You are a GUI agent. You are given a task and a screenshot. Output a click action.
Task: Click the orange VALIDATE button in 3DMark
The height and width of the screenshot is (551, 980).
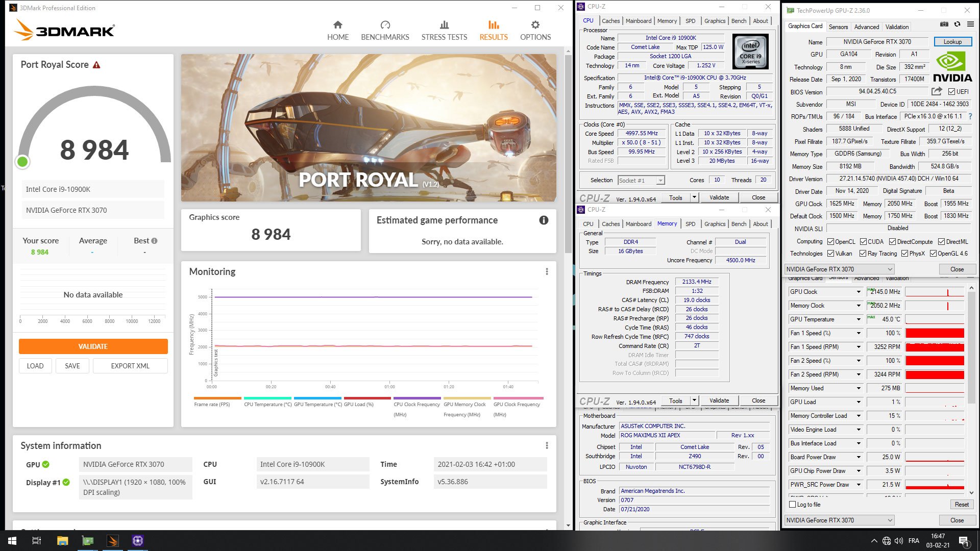[x=93, y=346]
